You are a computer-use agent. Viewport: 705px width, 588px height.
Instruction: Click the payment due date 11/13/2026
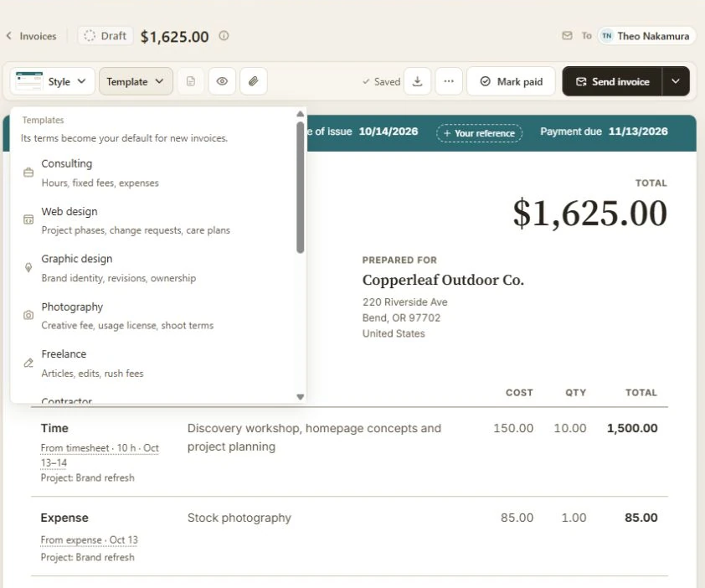click(638, 132)
